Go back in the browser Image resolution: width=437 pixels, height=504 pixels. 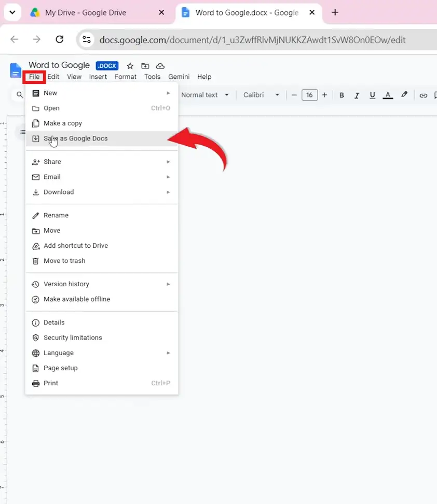(14, 39)
